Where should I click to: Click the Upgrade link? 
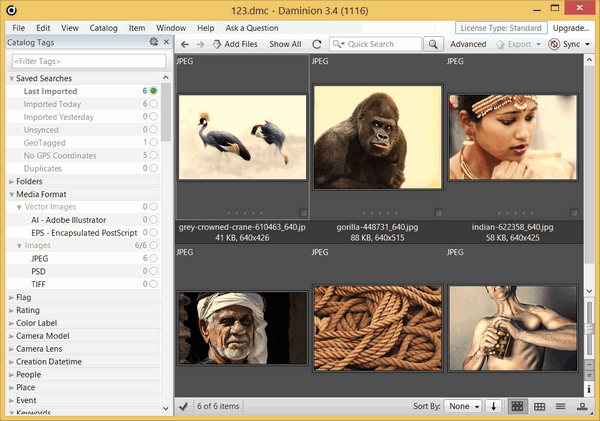(571, 28)
